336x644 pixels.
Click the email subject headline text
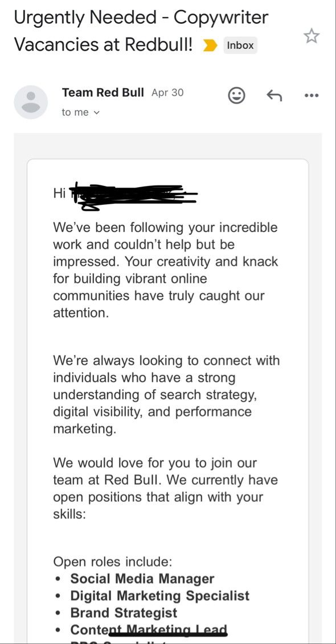point(141,30)
